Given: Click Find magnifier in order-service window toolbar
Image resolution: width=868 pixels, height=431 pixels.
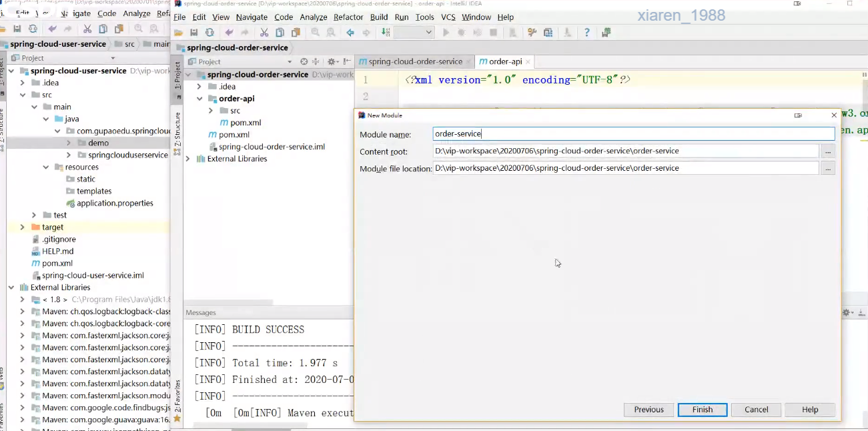Looking at the screenshot, I should (x=315, y=33).
